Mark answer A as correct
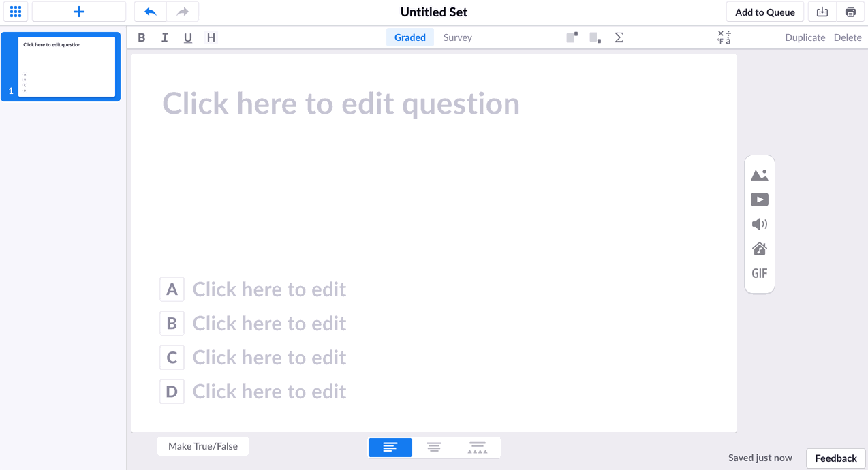868x470 pixels. pos(172,289)
